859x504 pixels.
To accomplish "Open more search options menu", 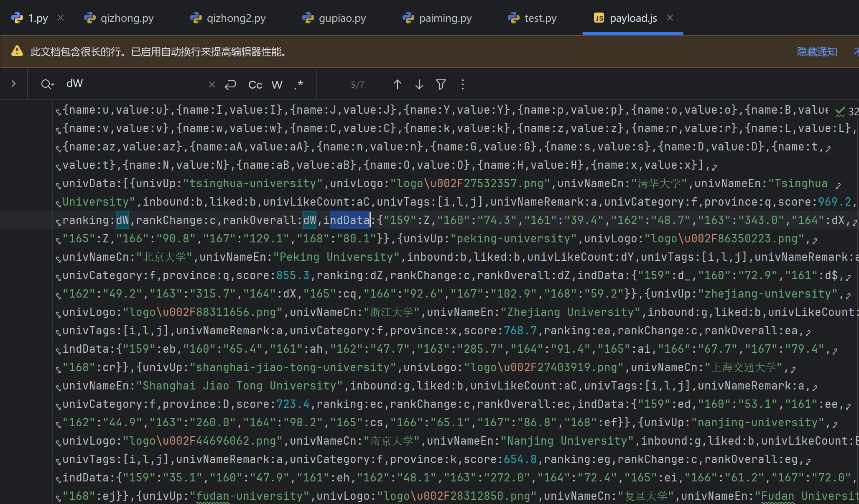I will [462, 84].
